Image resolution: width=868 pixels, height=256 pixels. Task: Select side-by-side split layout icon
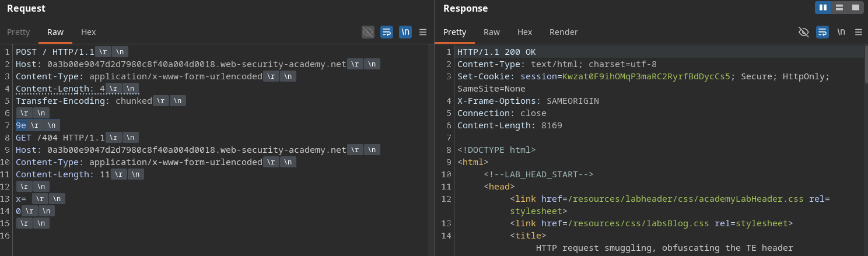823,8
